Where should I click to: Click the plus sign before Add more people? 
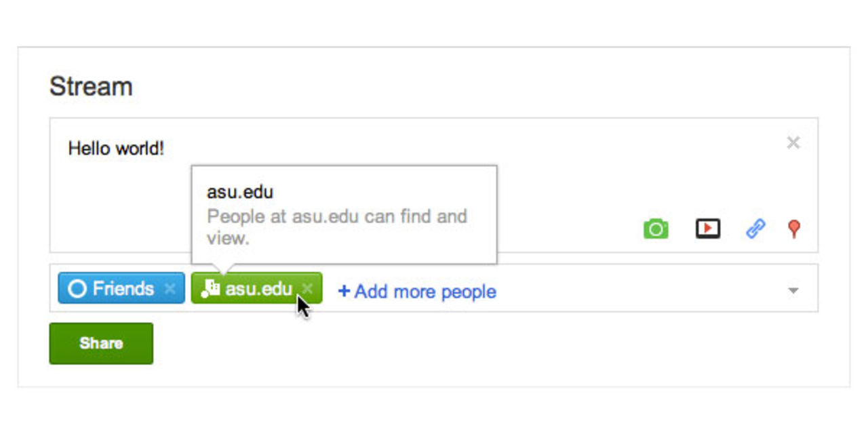tap(344, 292)
